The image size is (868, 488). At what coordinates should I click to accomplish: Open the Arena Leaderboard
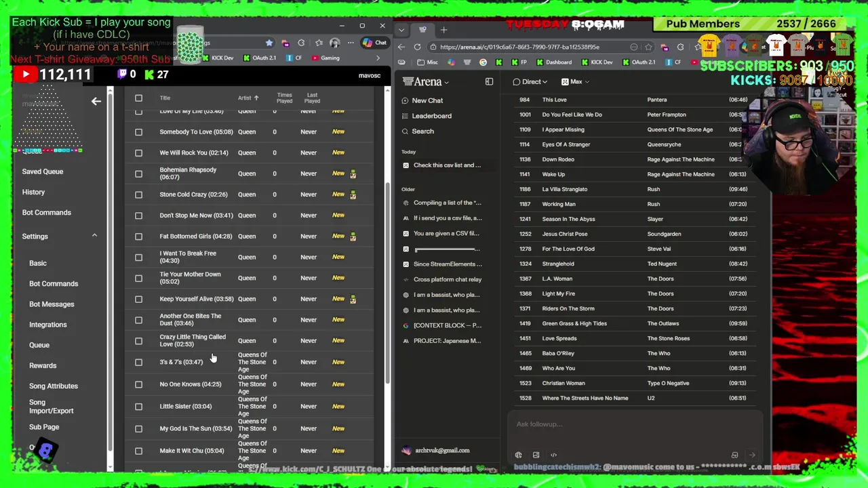(431, 116)
